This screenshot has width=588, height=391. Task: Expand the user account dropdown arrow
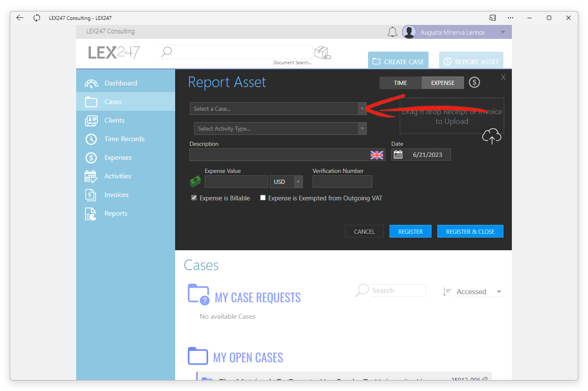pos(503,32)
